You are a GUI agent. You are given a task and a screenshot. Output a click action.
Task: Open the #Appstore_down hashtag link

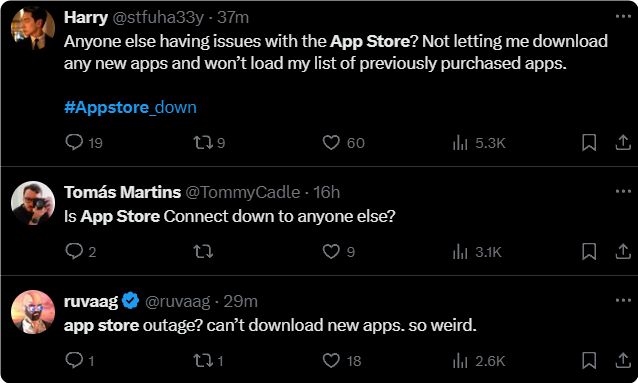coord(130,107)
